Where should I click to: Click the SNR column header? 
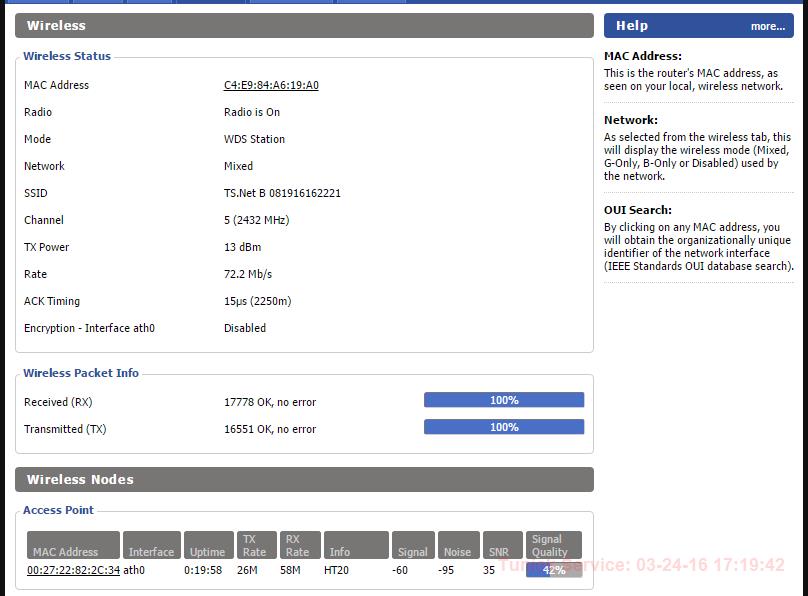tap(502, 545)
